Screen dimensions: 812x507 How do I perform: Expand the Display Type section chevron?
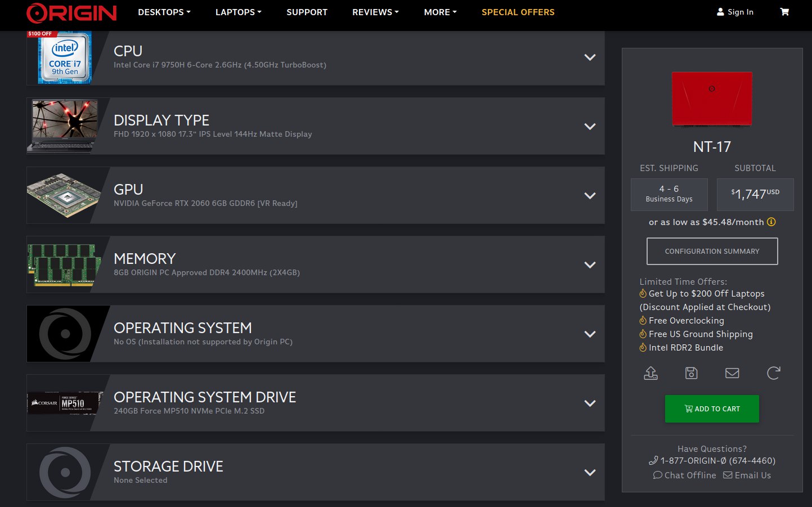pyautogui.click(x=590, y=127)
